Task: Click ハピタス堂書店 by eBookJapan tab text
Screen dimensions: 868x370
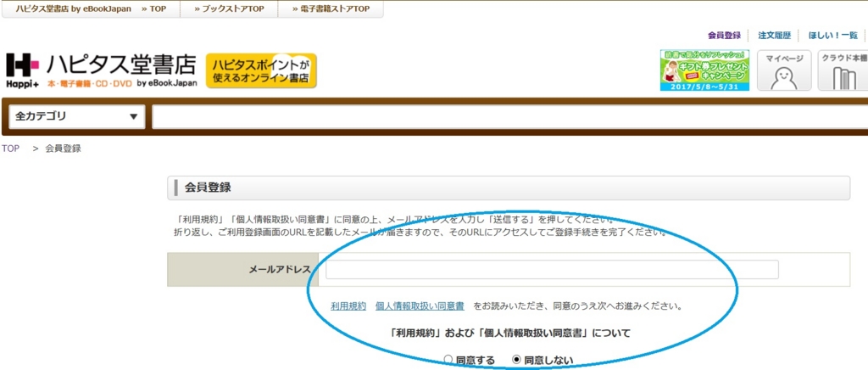Action: click(73, 8)
